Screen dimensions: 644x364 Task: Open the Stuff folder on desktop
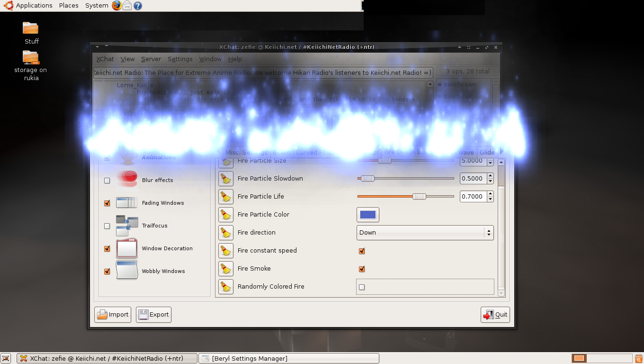pos(31,28)
